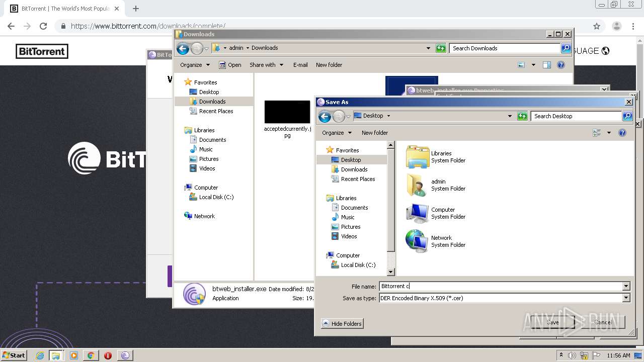
Task: Change view icon in Save As toolbar
Action: tap(597, 133)
